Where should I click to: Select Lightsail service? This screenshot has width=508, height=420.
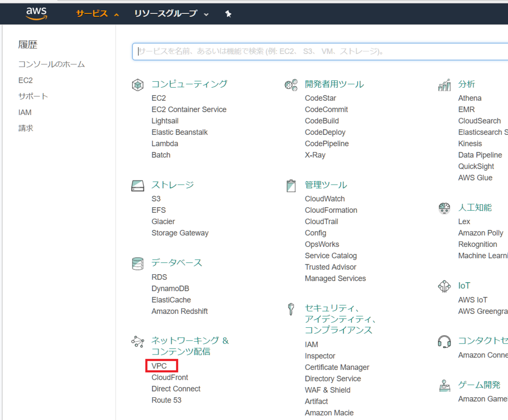click(x=165, y=121)
